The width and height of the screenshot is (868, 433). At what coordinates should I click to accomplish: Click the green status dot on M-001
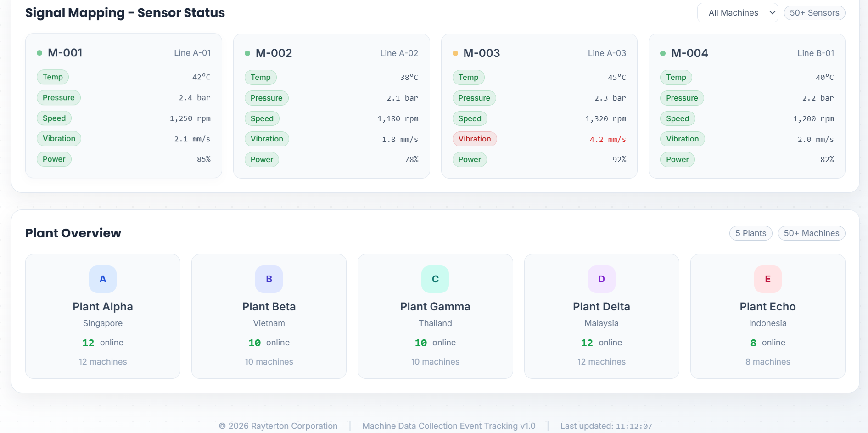tap(39, 53)
